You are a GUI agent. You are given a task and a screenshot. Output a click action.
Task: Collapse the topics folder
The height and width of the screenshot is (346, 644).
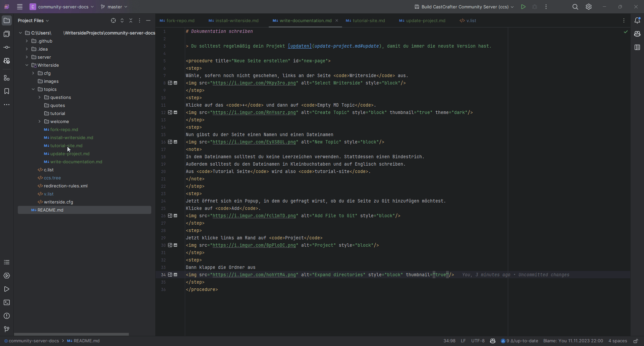pos(33,90)
